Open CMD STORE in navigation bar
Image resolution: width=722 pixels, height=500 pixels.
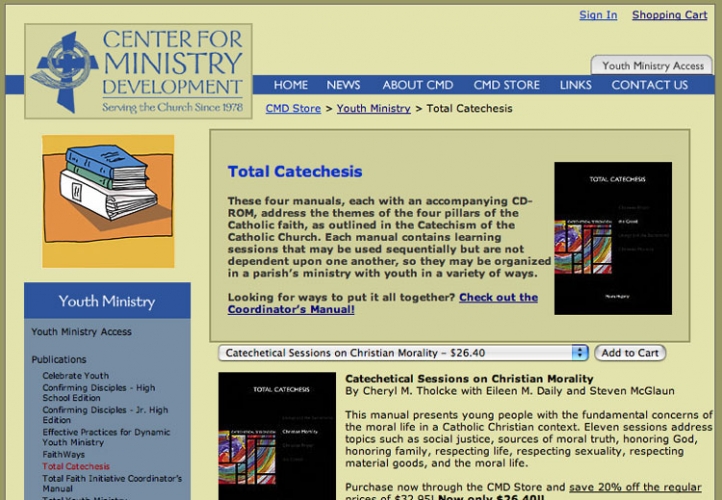pyautogui.click(x=507, y=85)
